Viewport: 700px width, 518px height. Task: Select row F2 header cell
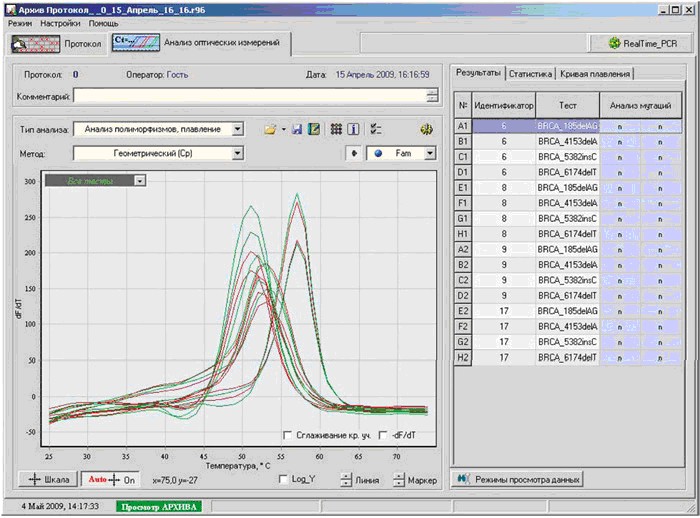(x=463, y=326)
